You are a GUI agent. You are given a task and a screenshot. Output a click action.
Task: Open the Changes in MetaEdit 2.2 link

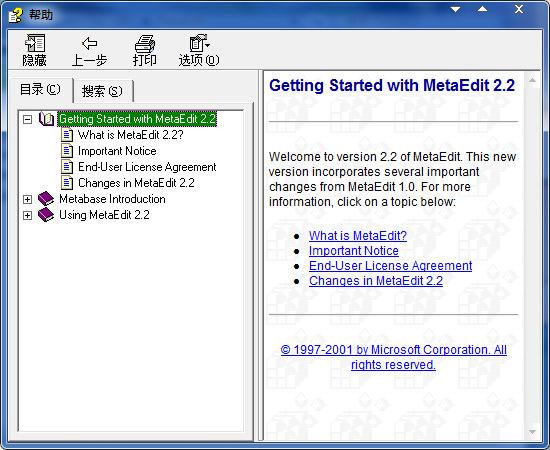tap(376, 281)
